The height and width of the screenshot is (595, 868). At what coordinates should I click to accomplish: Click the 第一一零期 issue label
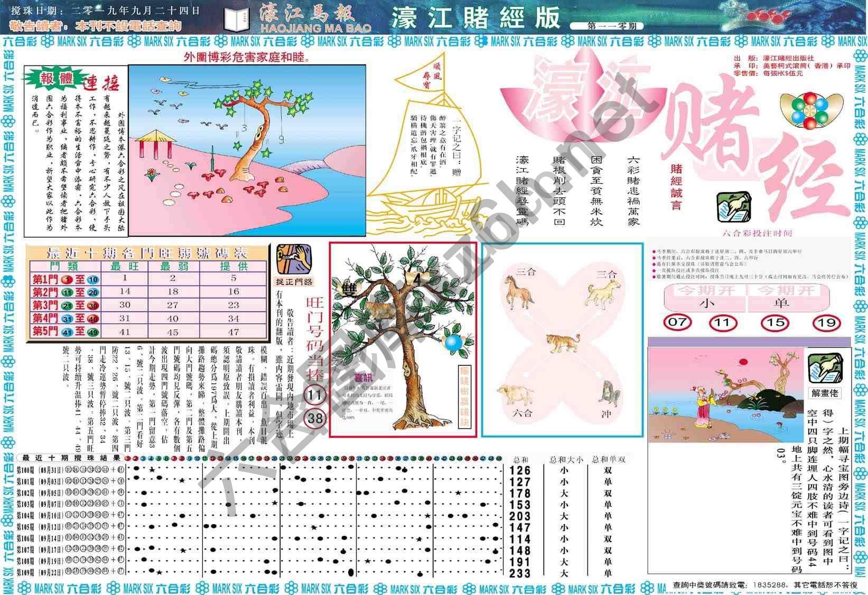tap(611, 26)
